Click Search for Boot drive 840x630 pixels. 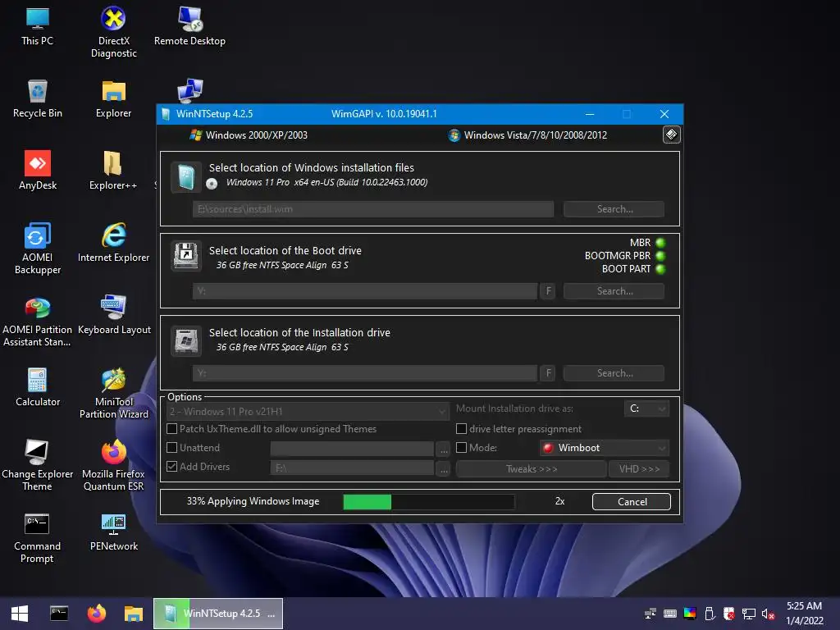pyautogui.click(x=614, y=291)
